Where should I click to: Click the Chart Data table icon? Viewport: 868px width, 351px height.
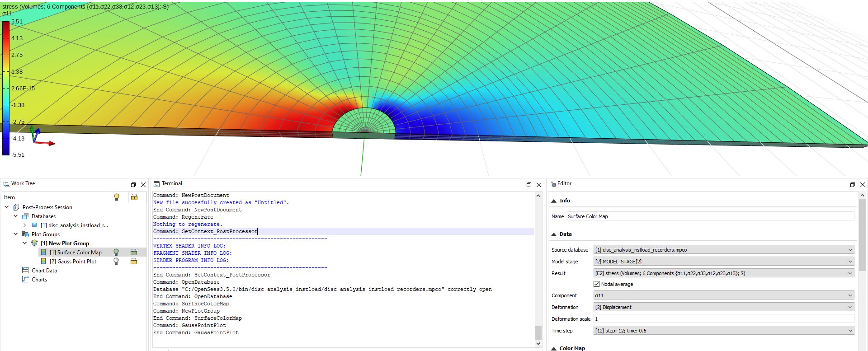[x=25, y=270]
